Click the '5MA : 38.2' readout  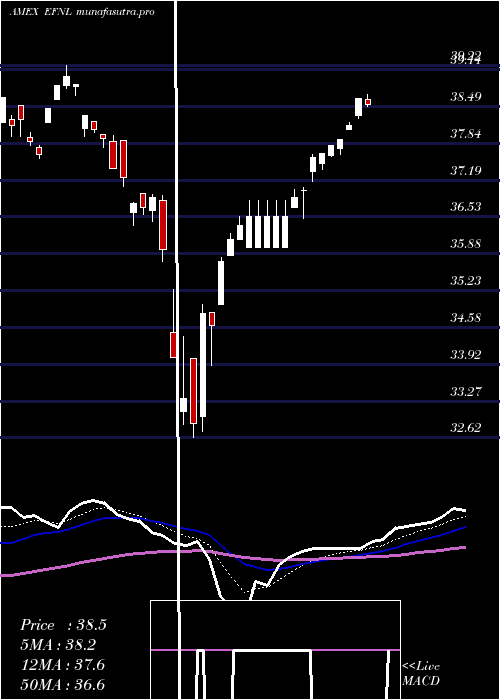58,645
